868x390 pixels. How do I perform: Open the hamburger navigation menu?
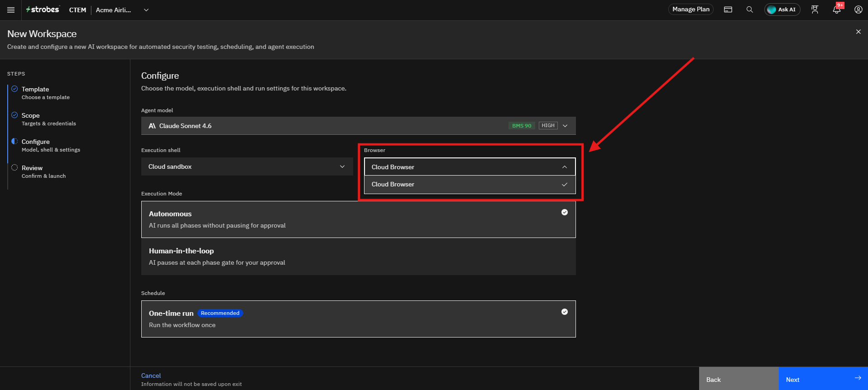coord(11,10)
